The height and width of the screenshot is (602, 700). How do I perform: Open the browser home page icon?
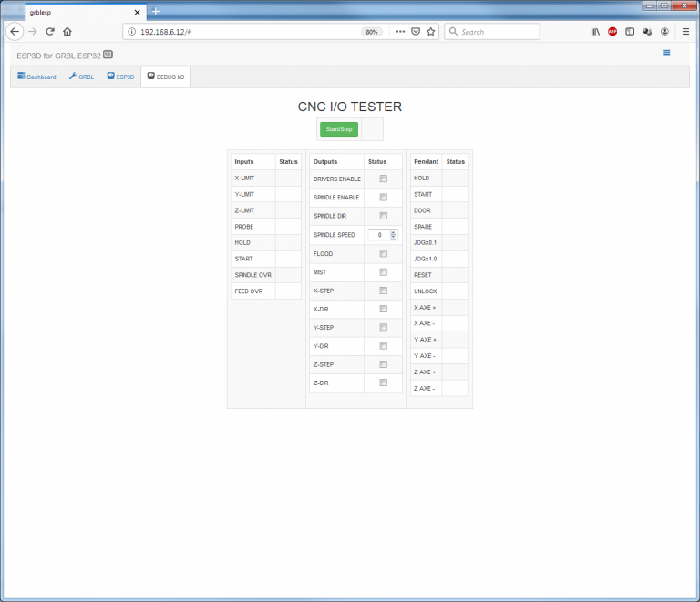click(x=67, y=32)
